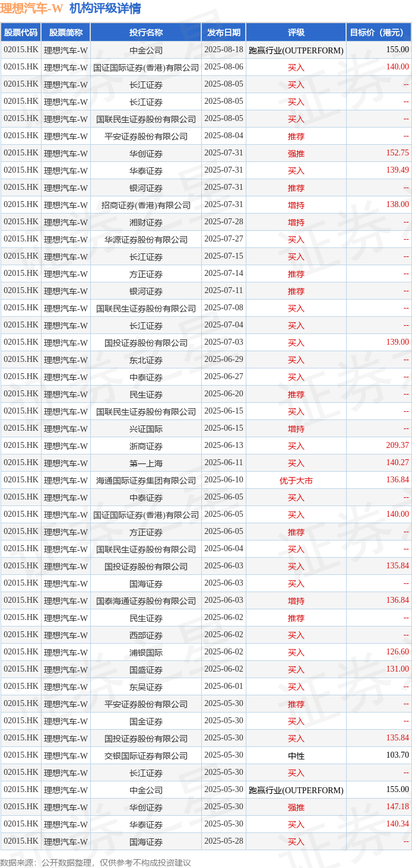Click target price 140.34
Screen dimensions: 412x868
point(398,824)
